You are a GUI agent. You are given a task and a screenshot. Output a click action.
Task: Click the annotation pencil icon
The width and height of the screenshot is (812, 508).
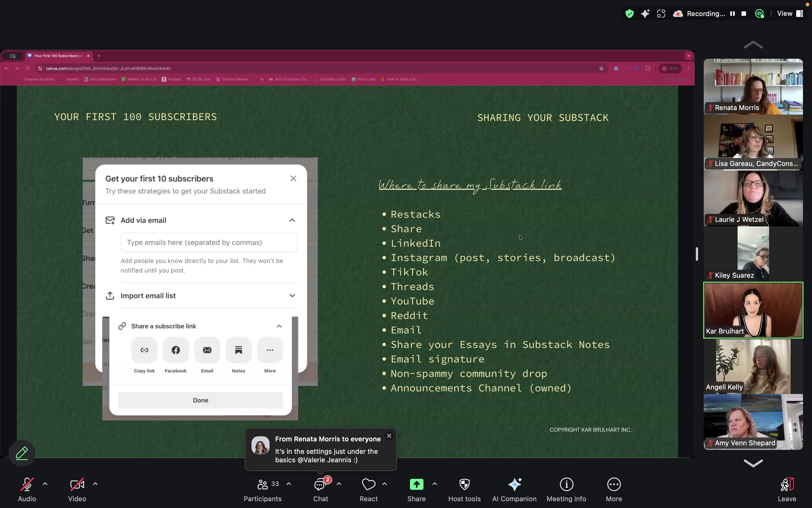pyautogui.click(x=22, y=453)
